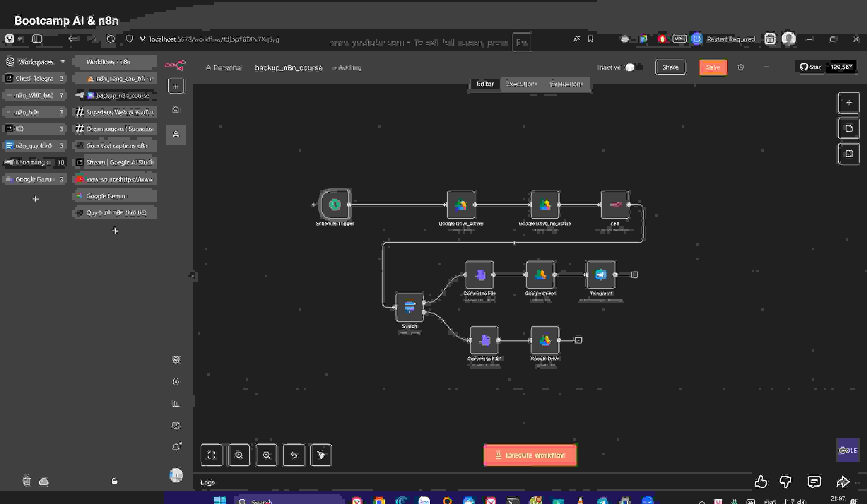Toggle the Inactive workflow switch
The width and height of the screenshot is (867, 504).
click(x=633, y=67)
